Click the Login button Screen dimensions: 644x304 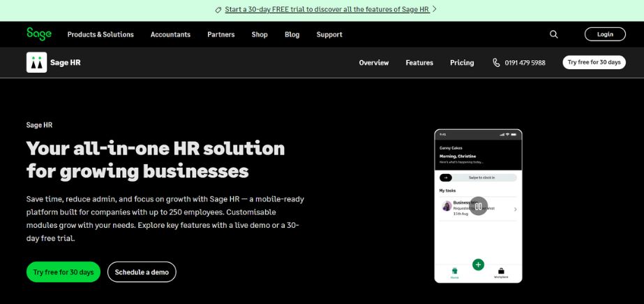point(605,34)
